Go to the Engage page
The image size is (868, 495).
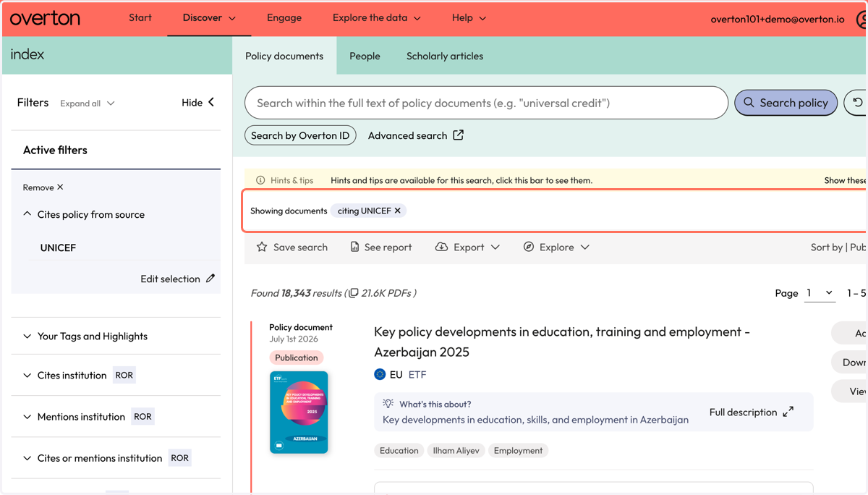pos(284,18)
